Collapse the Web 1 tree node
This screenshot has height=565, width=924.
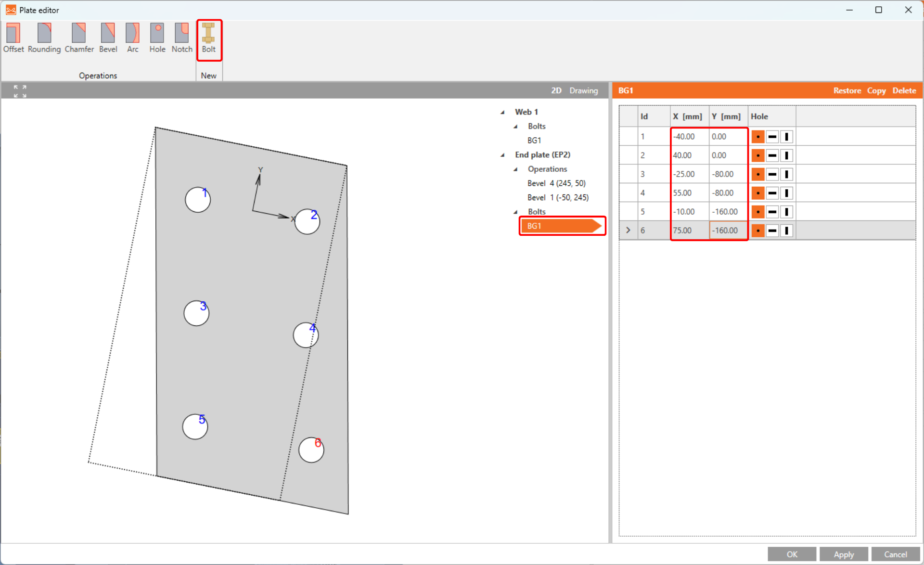pyautogui.click(x=502, y=112)
